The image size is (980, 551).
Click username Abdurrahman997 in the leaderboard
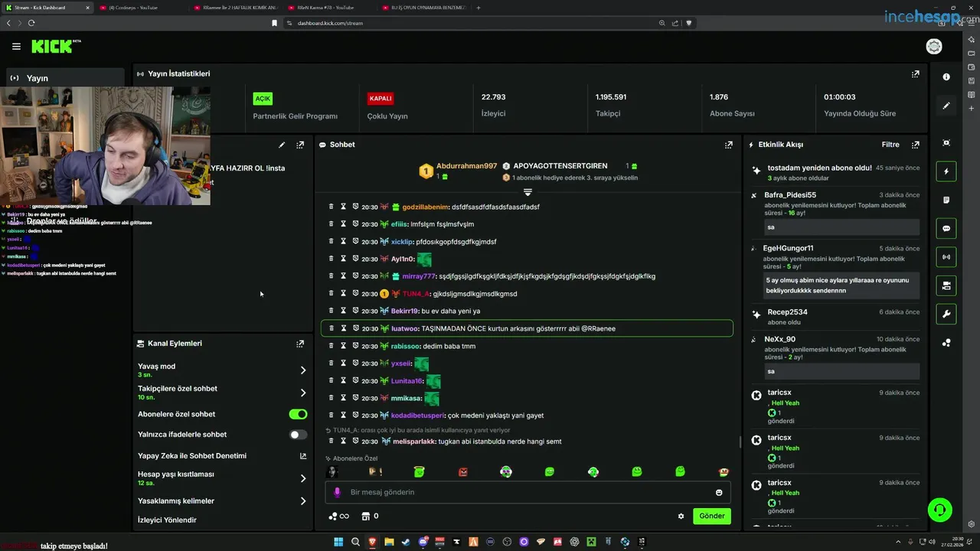coord(466,166)
